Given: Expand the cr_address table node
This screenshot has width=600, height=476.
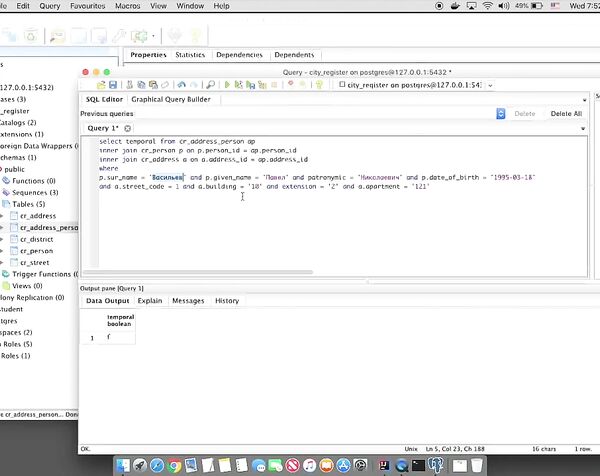Looking at the screenshot, I should (x=3, y=216).
